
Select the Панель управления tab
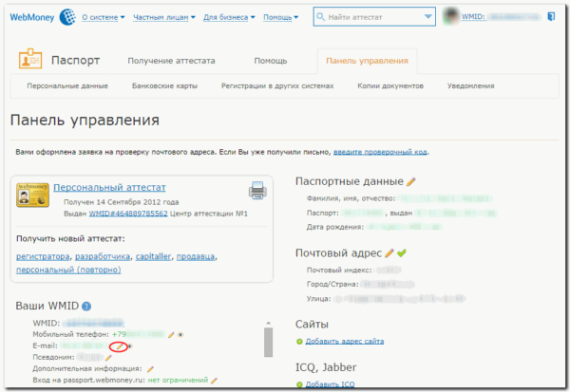[367, 61]
